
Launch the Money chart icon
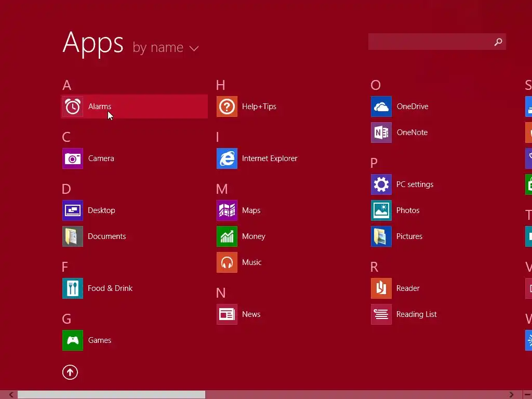(x=227, y=236)
